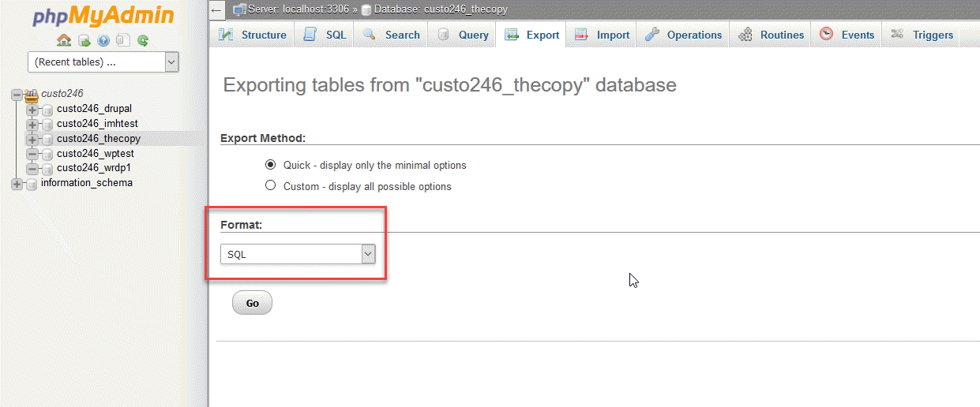Switch to the Structure tab
The image size is (980, 407).
coord(253,35)
